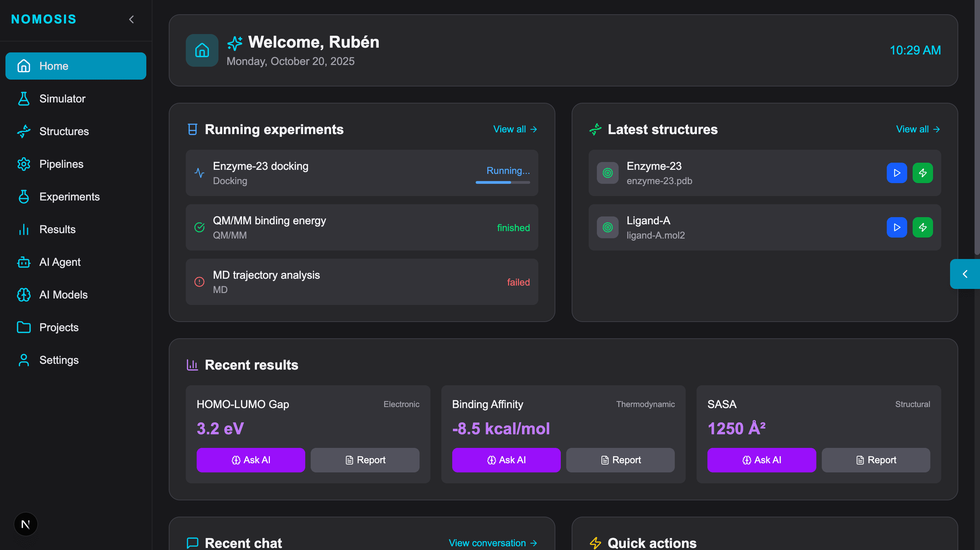Open the AI Agent menu item

click(60, 262)
